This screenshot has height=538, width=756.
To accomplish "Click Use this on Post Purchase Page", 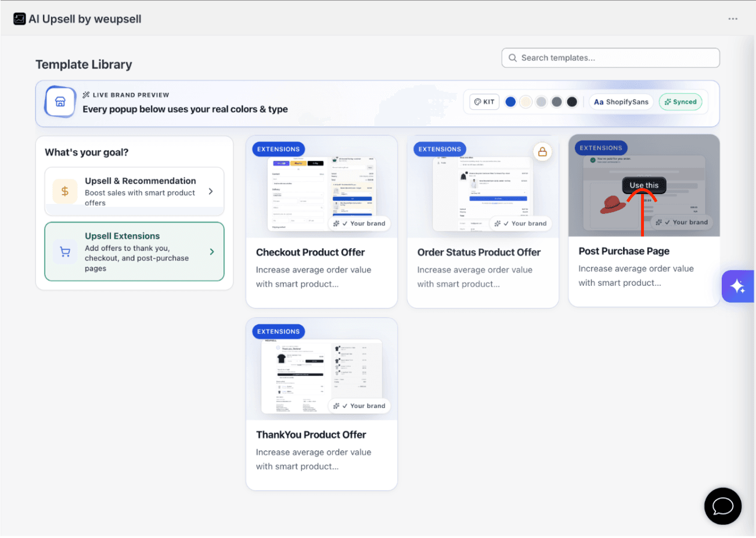I will tap(644, 185).
